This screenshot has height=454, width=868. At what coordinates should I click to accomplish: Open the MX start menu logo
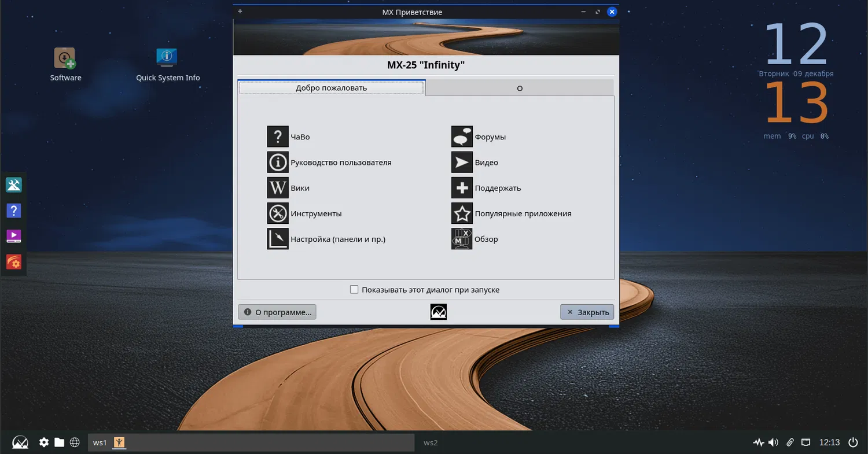(x=20, y=442)
